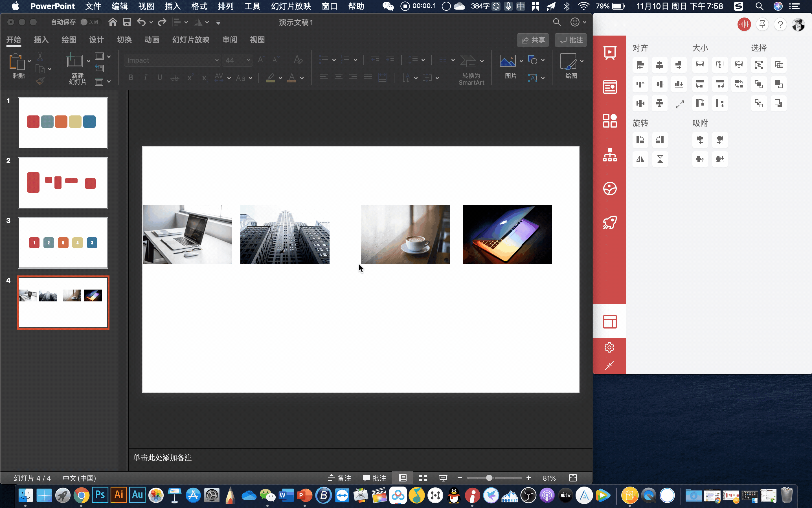Click the equal width icon under 大小
812x508 pixels.
tap(700, 65)
